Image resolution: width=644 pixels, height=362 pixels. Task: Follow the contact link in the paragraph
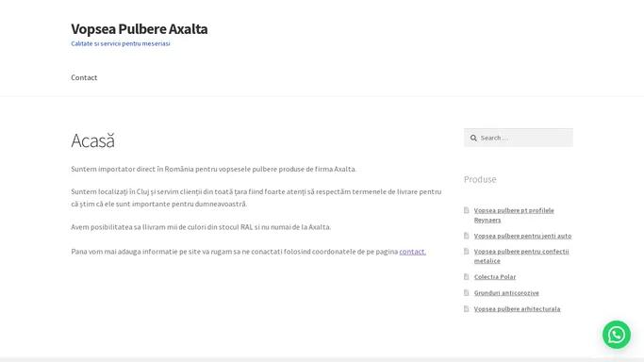point(412,251)
